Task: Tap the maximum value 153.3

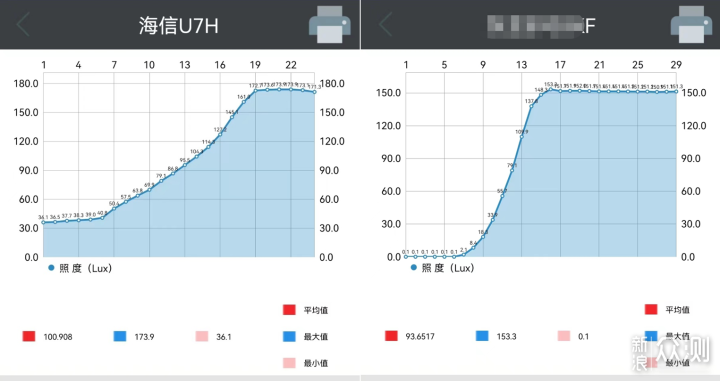Action: (x=506, y=336)
